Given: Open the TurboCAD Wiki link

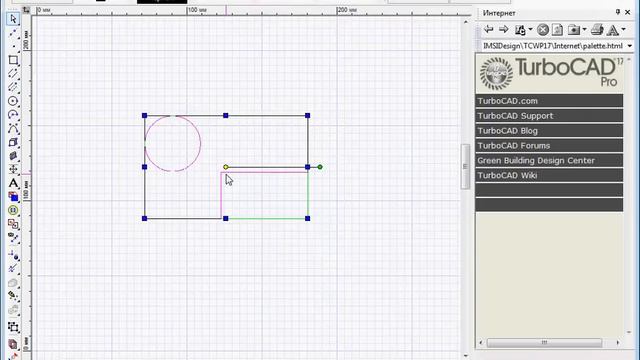Looking at the screenshot, I should (x=549, y=176).
